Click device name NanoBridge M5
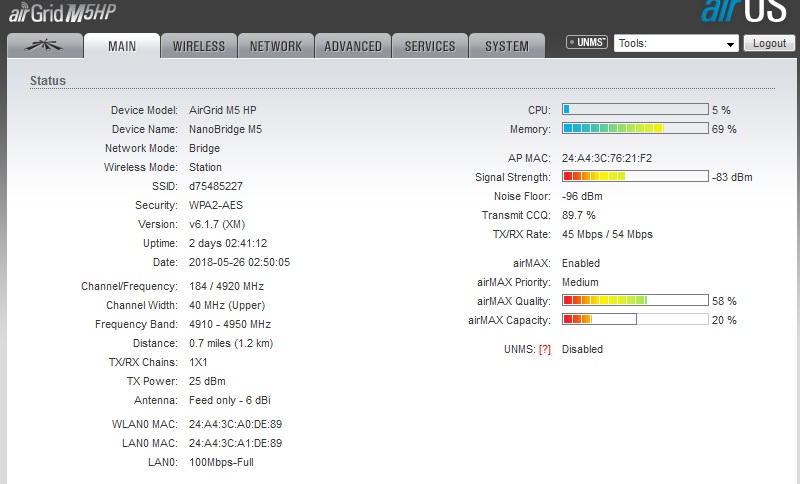This screenshot has height=484, width=800. coord(225,129)
